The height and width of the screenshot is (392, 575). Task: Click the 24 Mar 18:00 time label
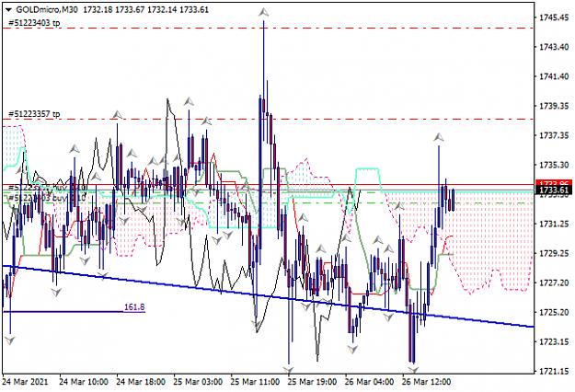[x=141, y=382]
